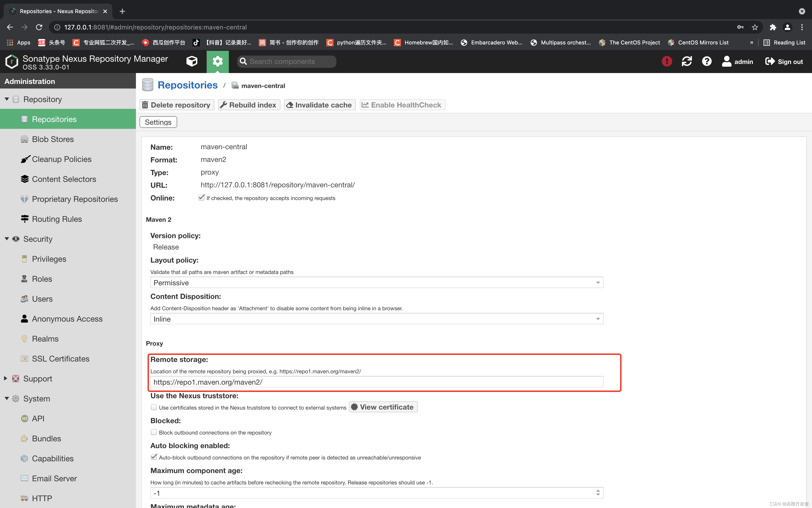The height and width of the screenshot is (508, 812).
Task: Click the Remote storage URL field
Action: [377, 382]
